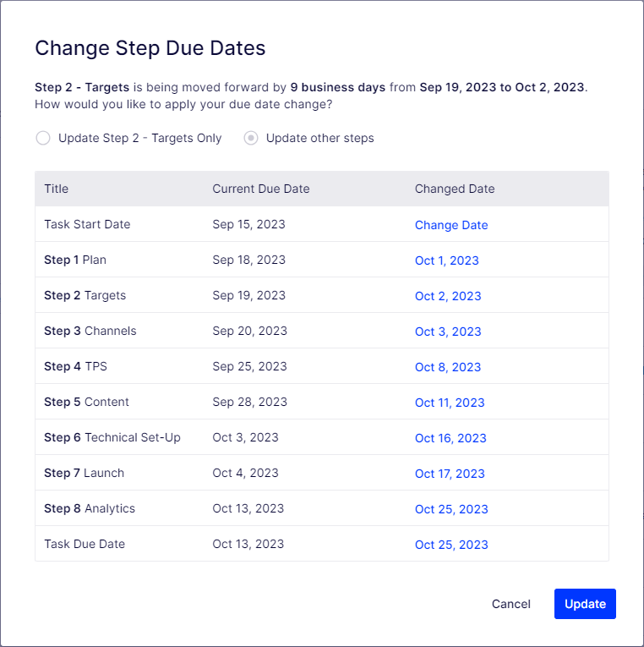The image size is (644, 647).
Task: Select 'Update other steps' radio button
Action: tap(251, 138)
